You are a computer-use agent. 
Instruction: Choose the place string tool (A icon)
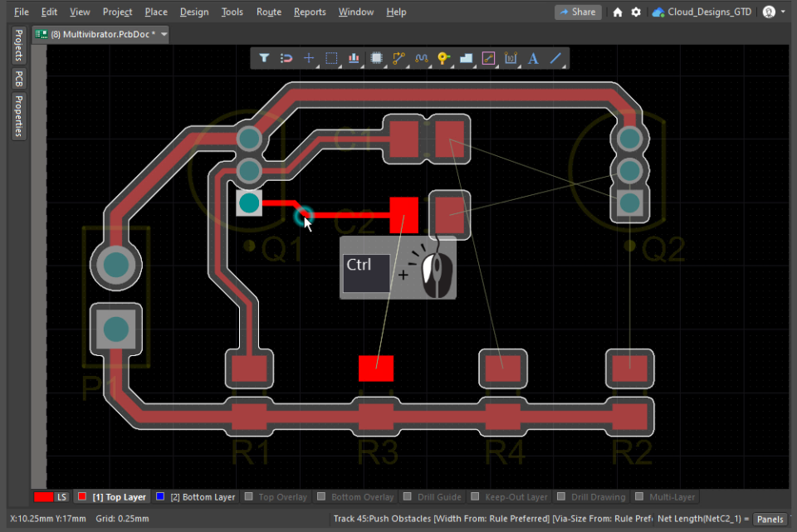pyautogui.click(x=532, y=58)
